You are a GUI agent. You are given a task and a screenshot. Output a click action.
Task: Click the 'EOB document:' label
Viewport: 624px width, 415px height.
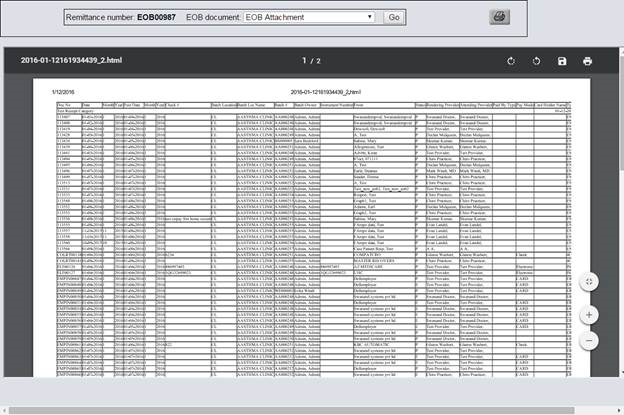pyautogui.click(x=213, y=17)
